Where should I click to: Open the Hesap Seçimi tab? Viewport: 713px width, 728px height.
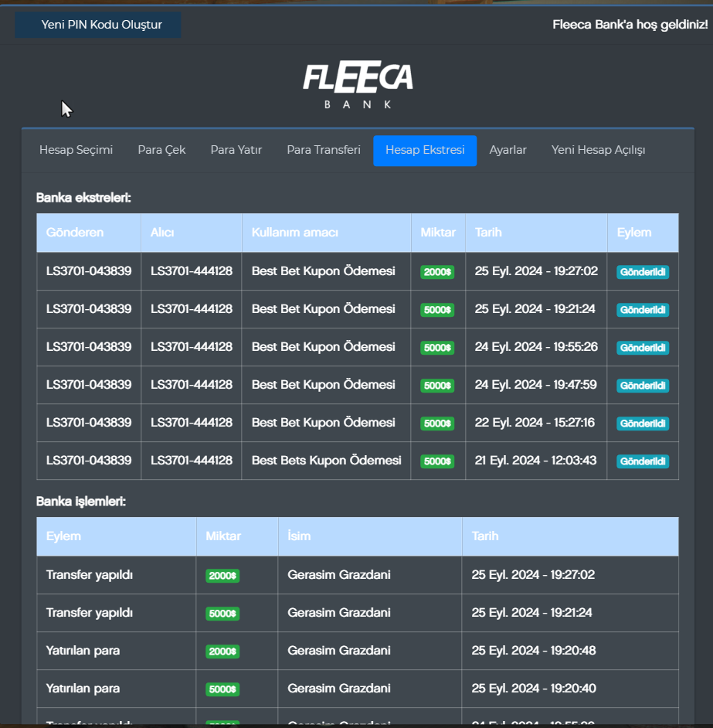[x=76, y=150]
